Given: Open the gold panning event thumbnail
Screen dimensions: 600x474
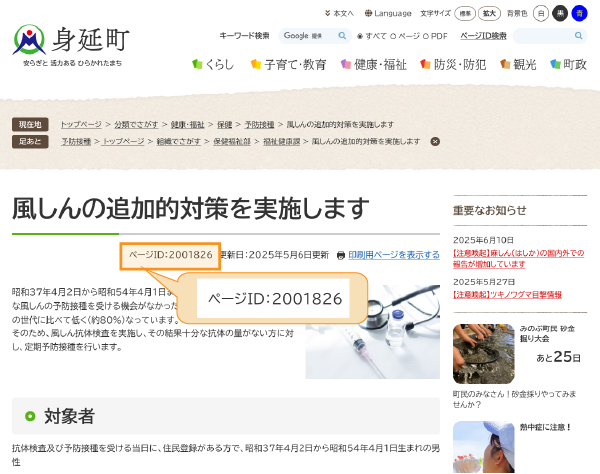Looking at the screenshot, I should click(x=484, y=354).
